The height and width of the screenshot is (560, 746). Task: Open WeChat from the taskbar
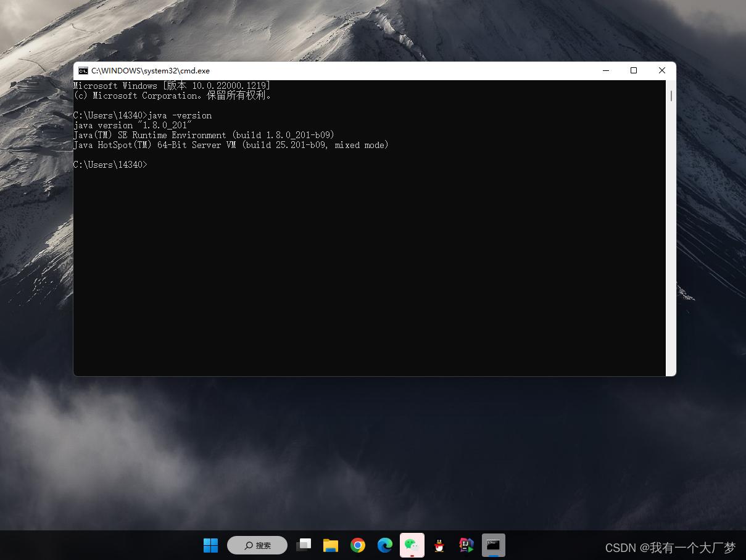(412, 545)
